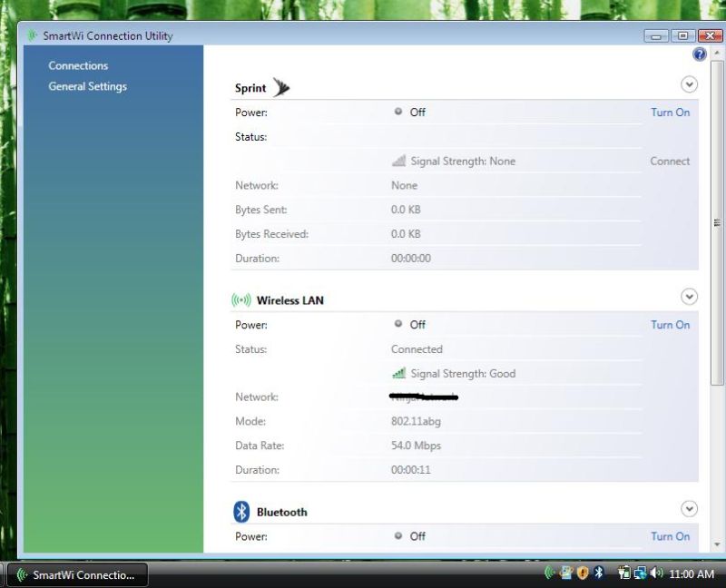Screen dimensions: 726x588
Task: Click the Sprint 'Status:' label
Action: pyautogui.click(x=251, y=137)
